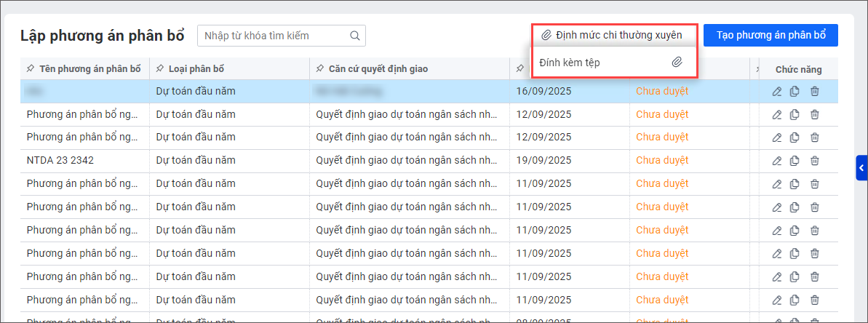The height and width of the screenshot is (323, 868).
Task: Edit the highlighted 16/09/2025 allocation plan
Action: [777, 92]
